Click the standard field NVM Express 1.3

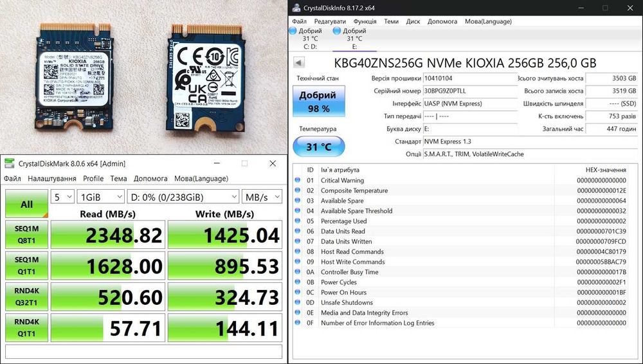tap(530, 141)
